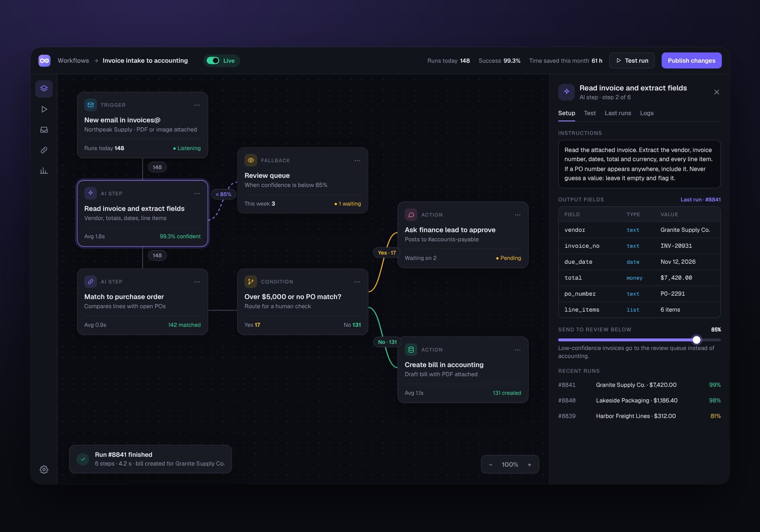Click the branch icon on Condition node
Image resolution: width=760 pixels, height=532 pixels.
251,282
